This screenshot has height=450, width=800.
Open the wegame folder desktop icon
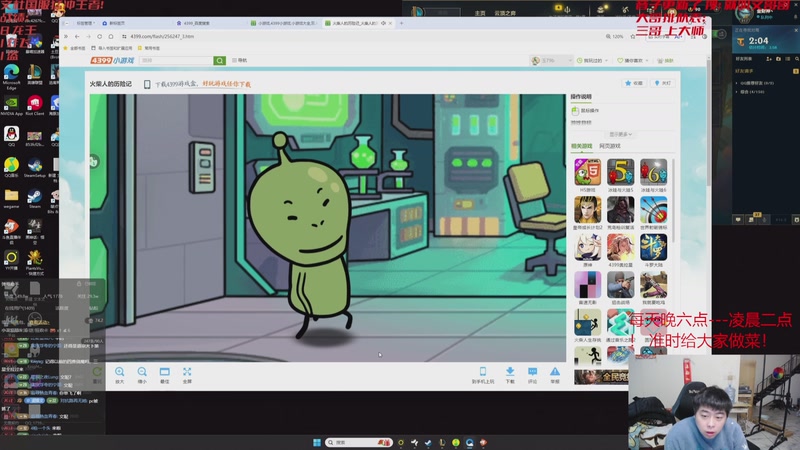(x=11, y=198)
